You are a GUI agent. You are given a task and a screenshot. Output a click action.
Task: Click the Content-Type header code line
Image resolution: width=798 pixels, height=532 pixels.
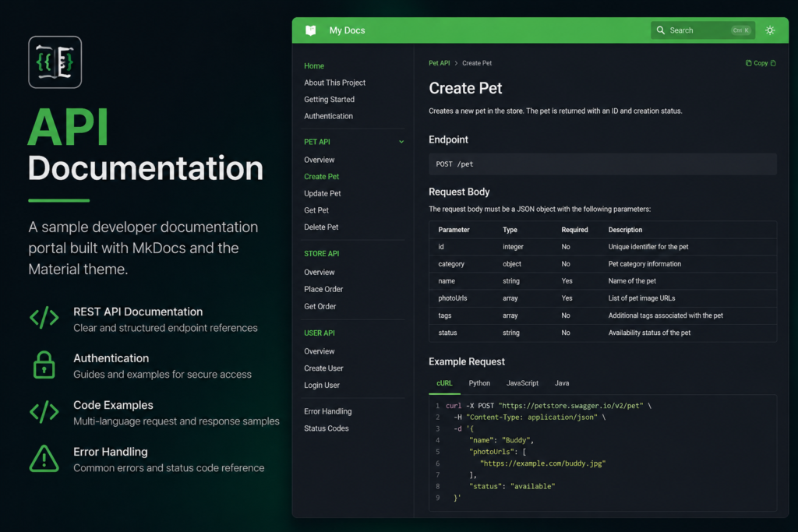point(530,417)
